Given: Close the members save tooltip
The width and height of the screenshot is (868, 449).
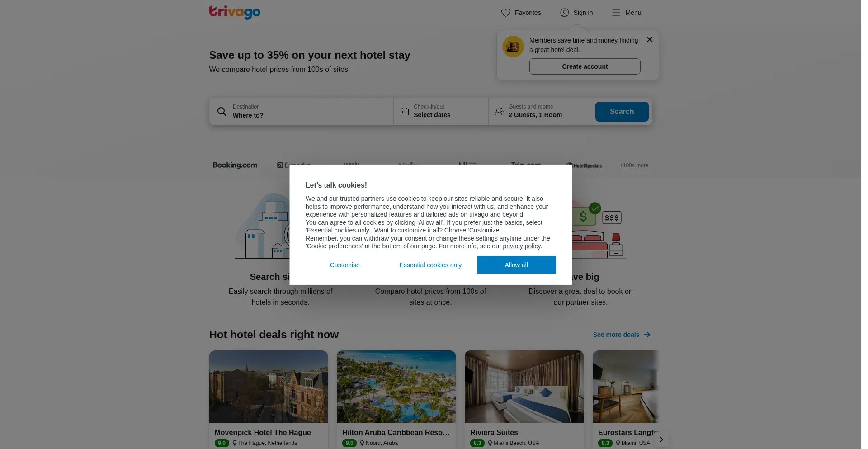Looking at the screenshot, I should coord(649,39).
